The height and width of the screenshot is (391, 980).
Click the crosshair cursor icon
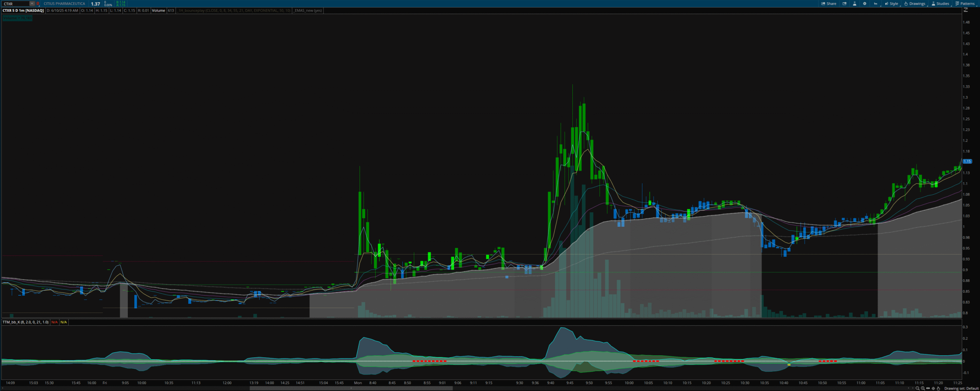point(933,388)
